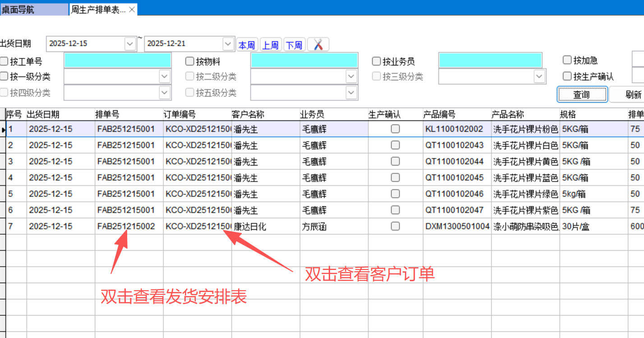Open the 按一级分类 category dropdown
The height and width of the screenshot is (338, 644).
click(x=165, y=77)
